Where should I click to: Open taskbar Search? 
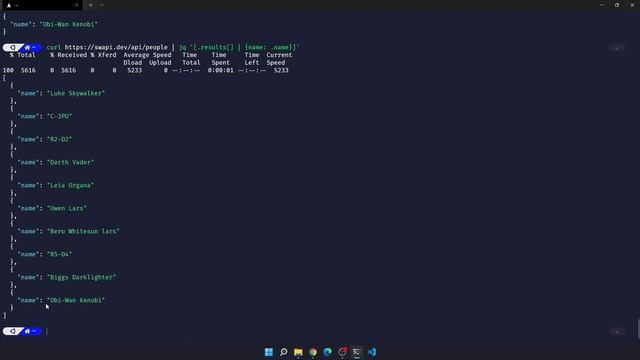coord(283,352)
